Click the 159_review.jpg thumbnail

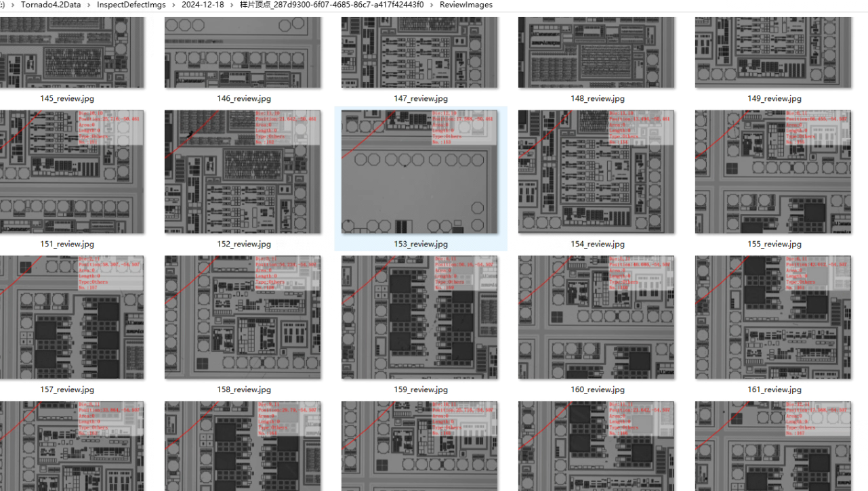click(419, 317)
